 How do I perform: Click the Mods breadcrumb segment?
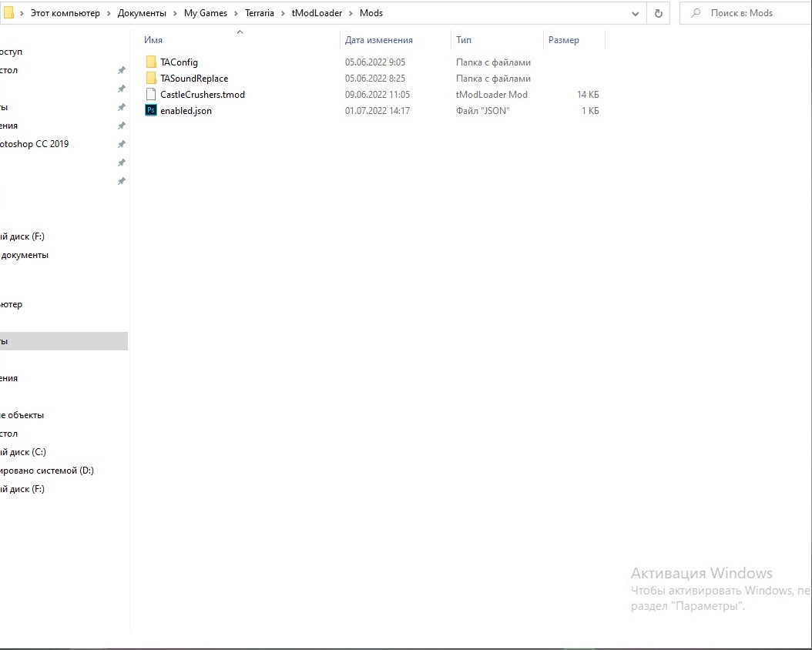371,13
